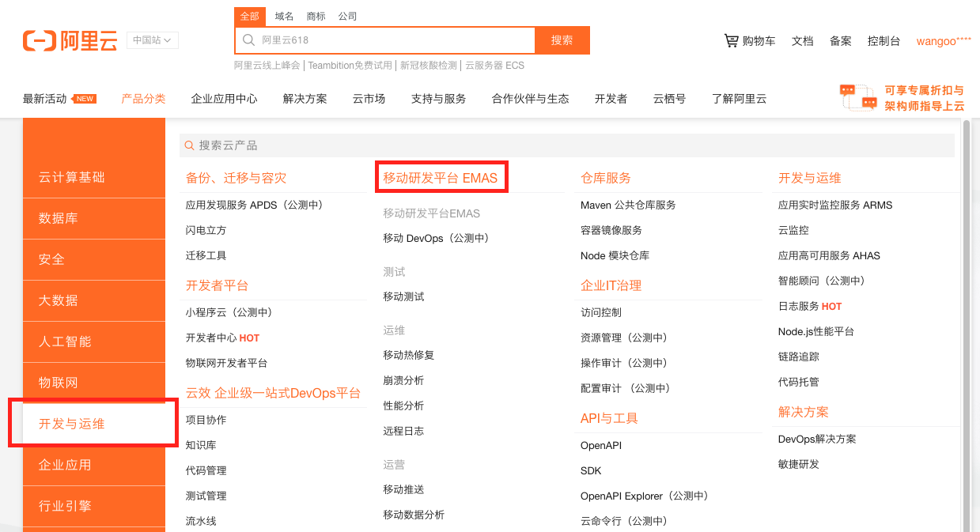Screen dimensions: 980x532
Task: Open the 解决方案 nav menu
Action: point(305,99)
